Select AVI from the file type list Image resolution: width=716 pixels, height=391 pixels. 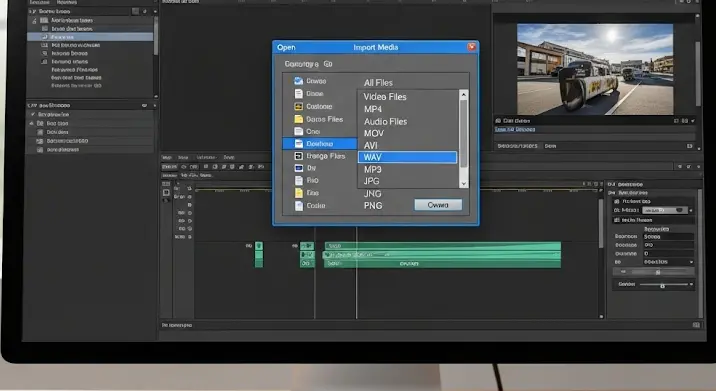(370, 145)
